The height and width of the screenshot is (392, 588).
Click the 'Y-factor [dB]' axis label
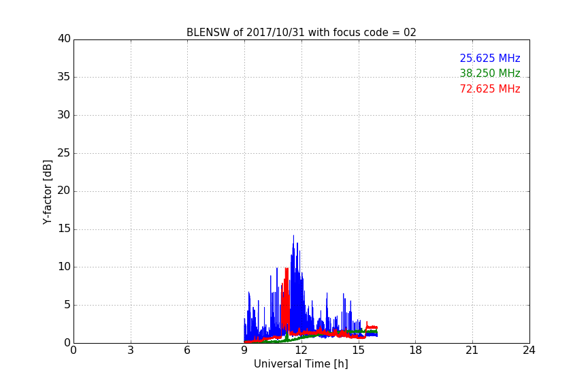[x=47, y=192]
